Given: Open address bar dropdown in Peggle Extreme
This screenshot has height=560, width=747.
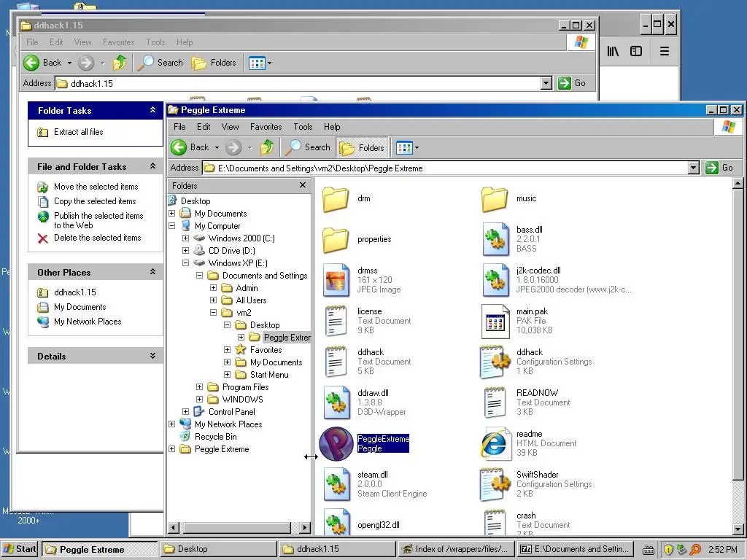Looking at the screenshot, I should 694,168.
